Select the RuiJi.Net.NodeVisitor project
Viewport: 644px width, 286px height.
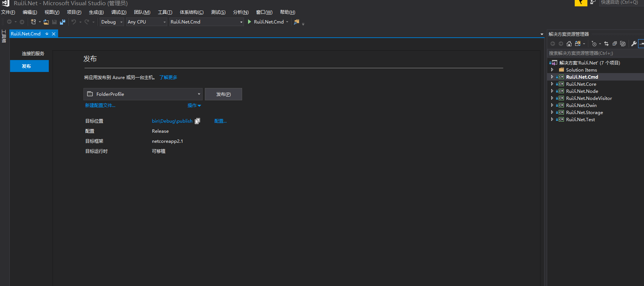[x=589, y=98]
